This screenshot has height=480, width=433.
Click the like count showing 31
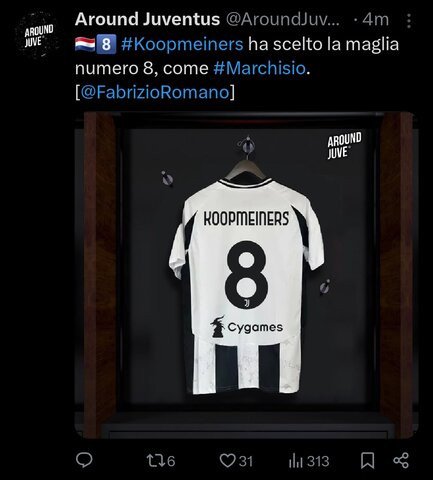(x=246, y=461)
